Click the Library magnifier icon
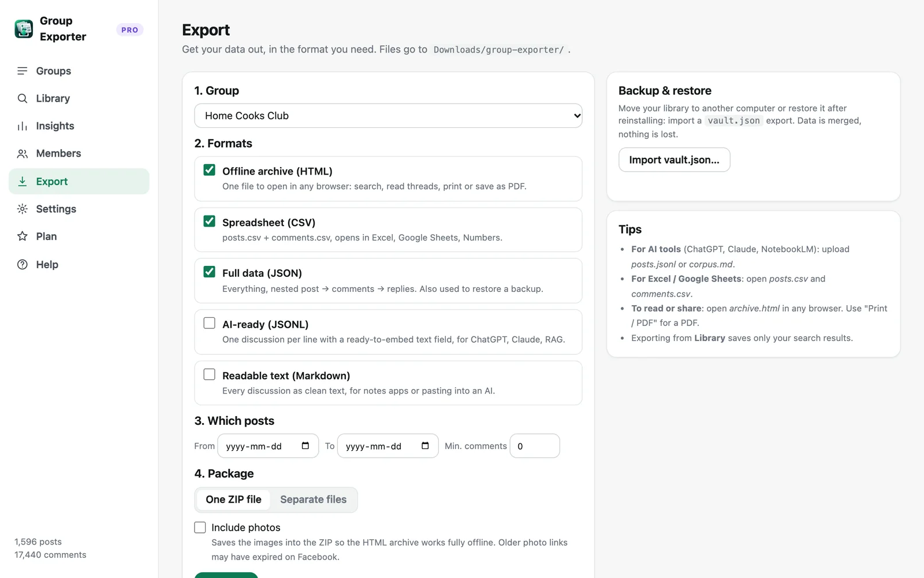This screenshot has width=924, height=578. click(x=23, y=98)
